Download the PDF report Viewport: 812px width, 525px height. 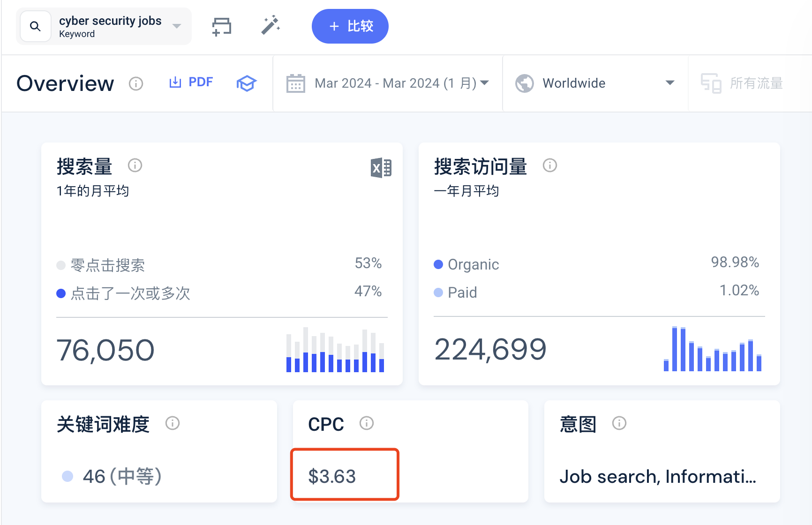pyautogui.click(x=191, y=82)
